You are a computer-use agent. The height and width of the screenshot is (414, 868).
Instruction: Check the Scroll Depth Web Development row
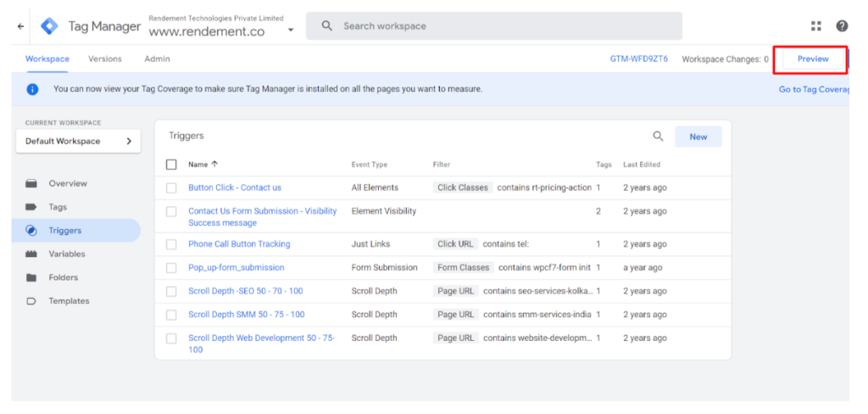[x=171, y=338]
